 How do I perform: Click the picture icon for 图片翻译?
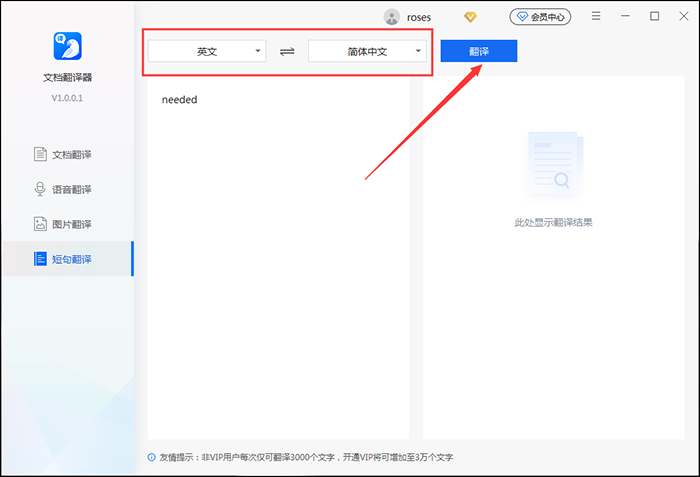coord(40,224)
